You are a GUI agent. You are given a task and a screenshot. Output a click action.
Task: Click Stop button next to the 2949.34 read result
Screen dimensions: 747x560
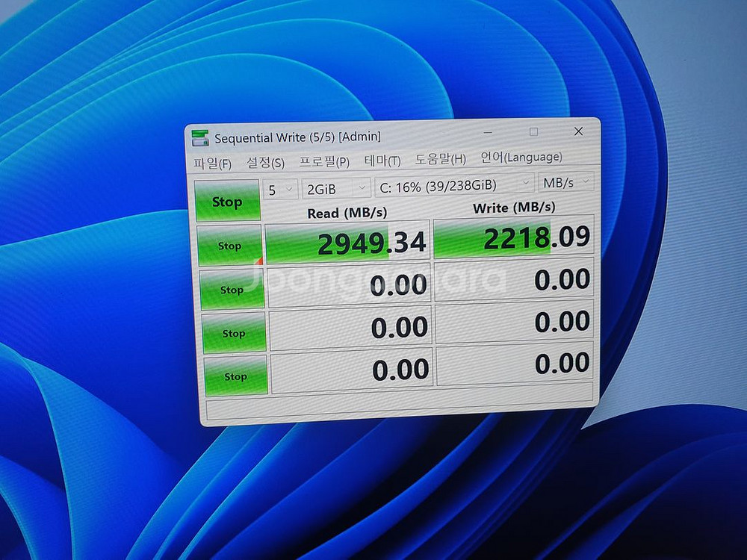click(x=229, y=246)
